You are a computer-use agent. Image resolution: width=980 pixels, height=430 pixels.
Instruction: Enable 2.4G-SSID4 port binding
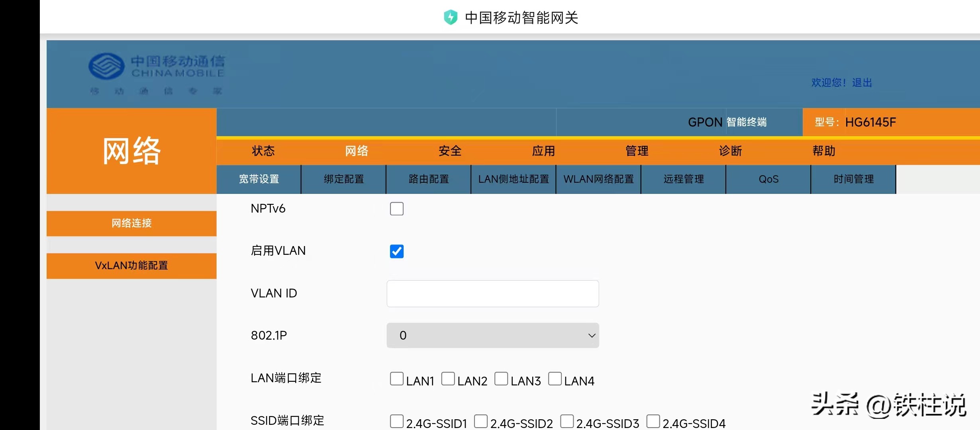(x=653, y=420)
